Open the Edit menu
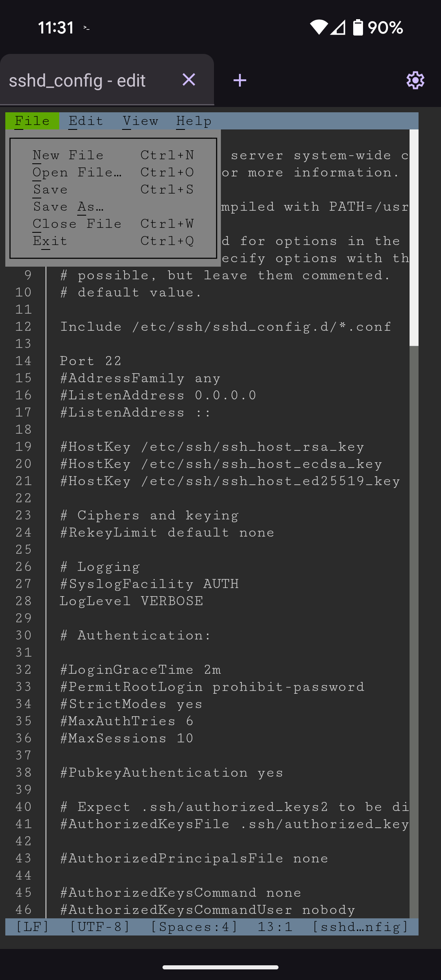Viewport: 441px width, 980px height. tap(86, 121)
